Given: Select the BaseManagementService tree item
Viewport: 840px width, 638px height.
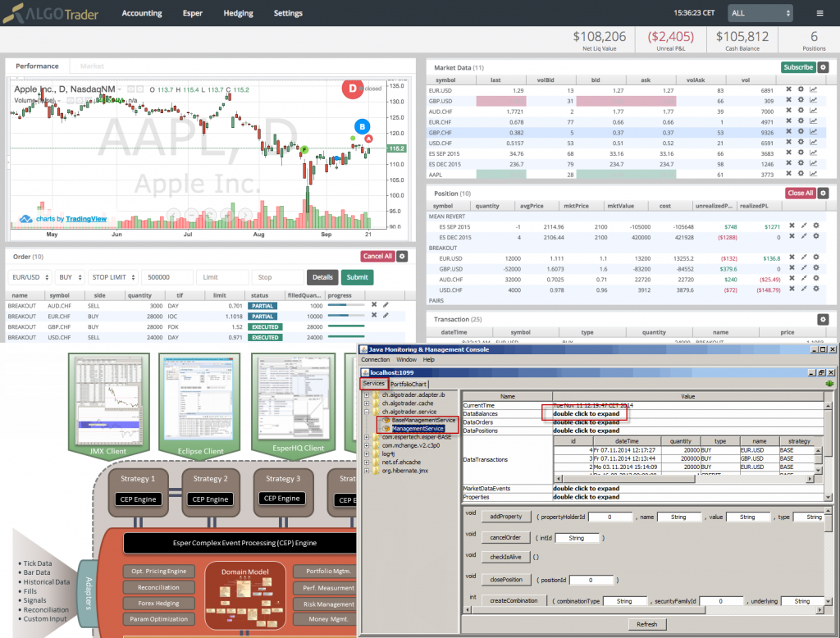Looking at the screenshot, I should coord(424,421).
